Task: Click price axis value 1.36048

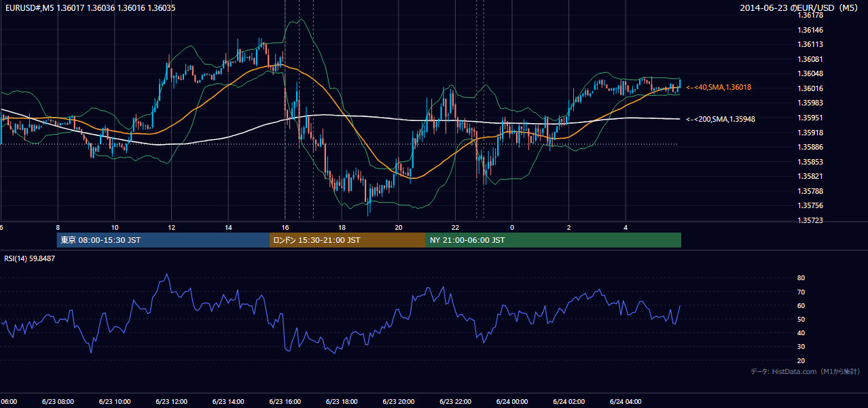Action: 811,73
